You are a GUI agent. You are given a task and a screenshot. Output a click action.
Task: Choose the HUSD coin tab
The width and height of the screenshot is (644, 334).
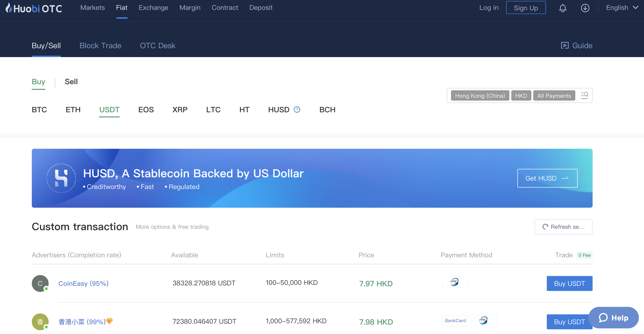pos(279,110)
